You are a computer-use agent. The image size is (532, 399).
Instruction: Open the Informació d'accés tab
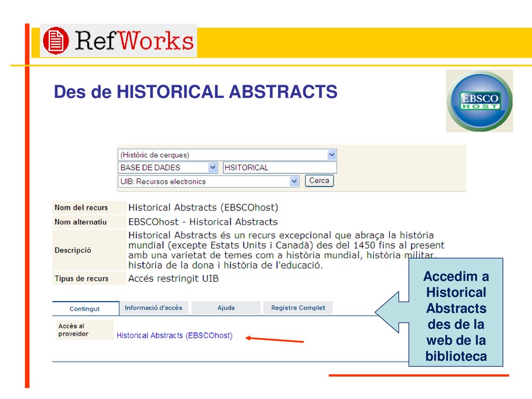point(154,308)
